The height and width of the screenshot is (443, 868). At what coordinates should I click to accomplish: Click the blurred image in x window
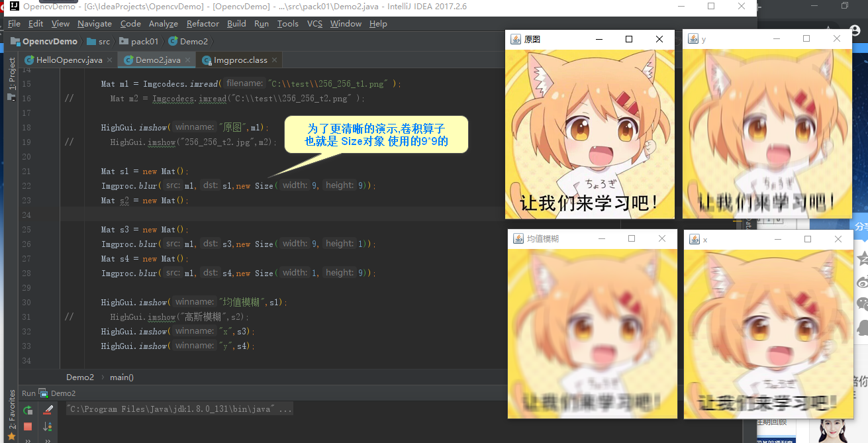769,334
